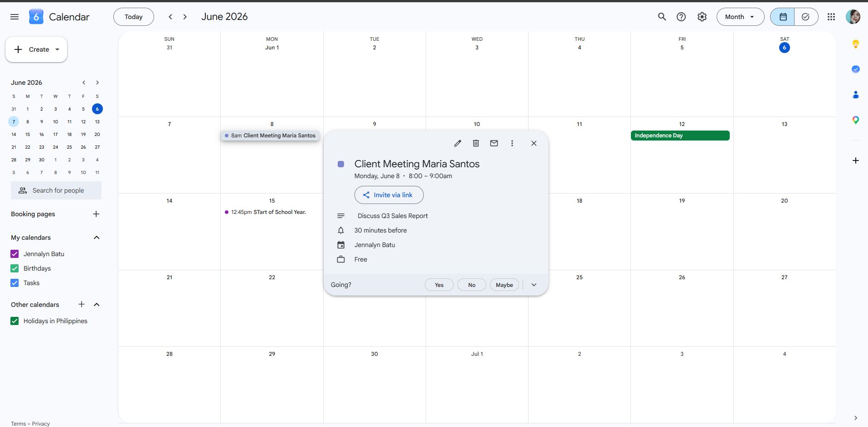Respond Yes to the Going prompt
The width and height of the screenshot is (868, 427).
tap(439, 285)
